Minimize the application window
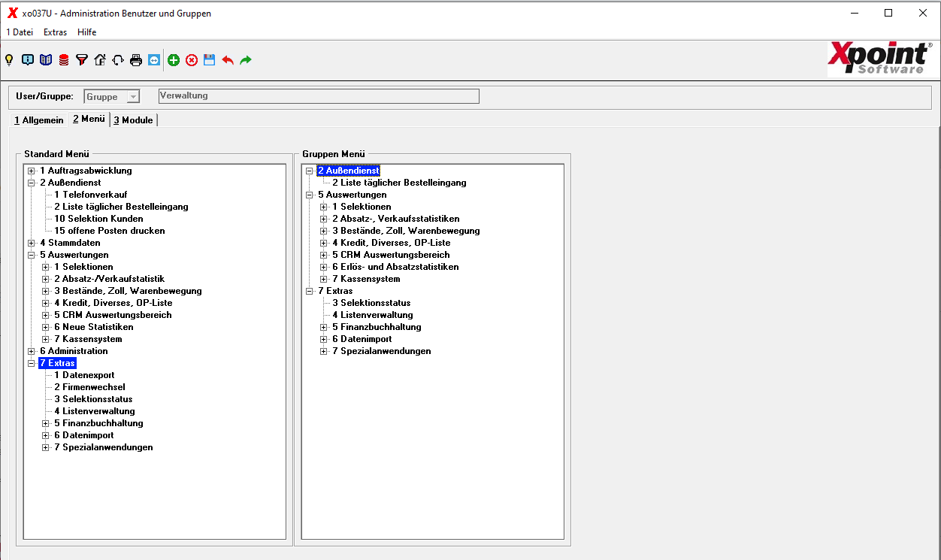This screenshot has width=941, height=560. point(855,13)
